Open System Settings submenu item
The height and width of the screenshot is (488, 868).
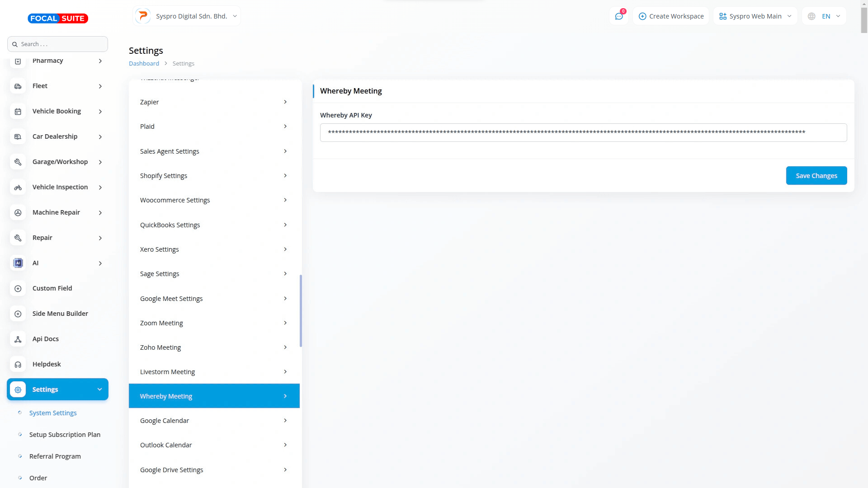point(53,413)
